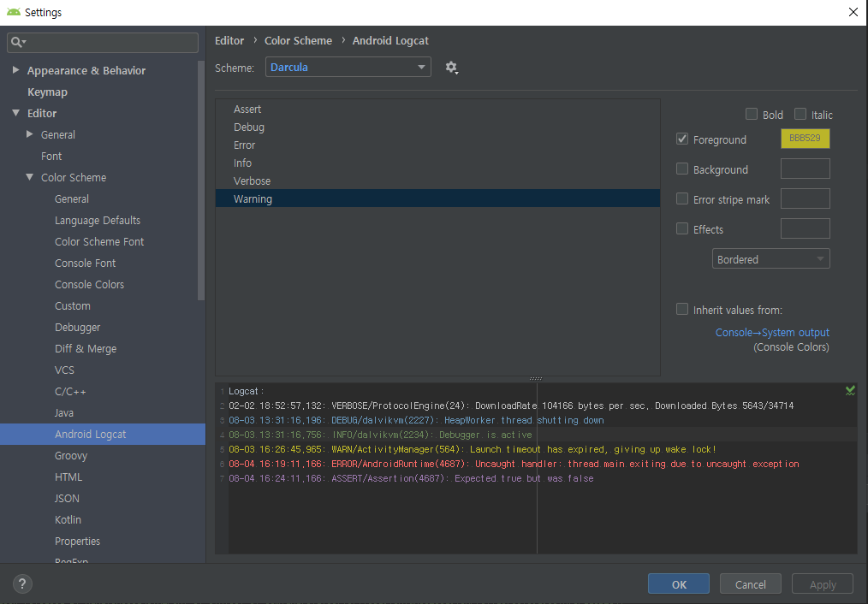
Task: Select Warning in attributes list
Action: point(437,198)
